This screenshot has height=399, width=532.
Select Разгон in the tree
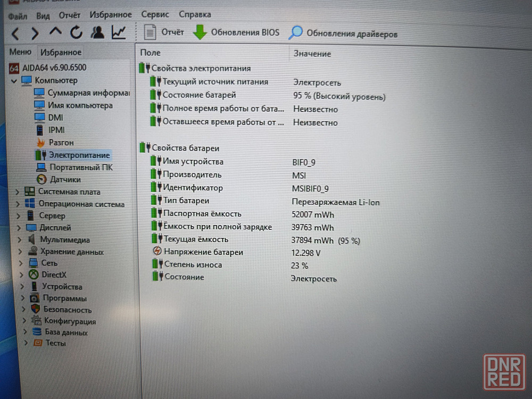click(x=61, y=143)
